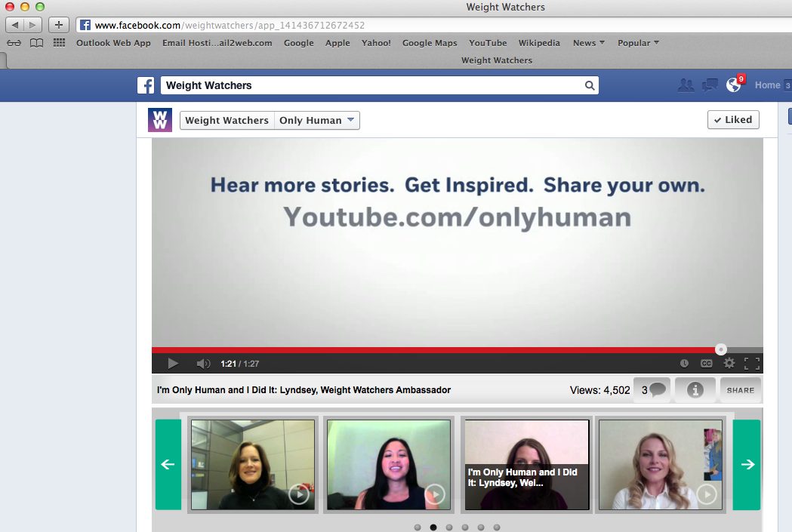Click the video progress scrubber knob

coord(721,349)
